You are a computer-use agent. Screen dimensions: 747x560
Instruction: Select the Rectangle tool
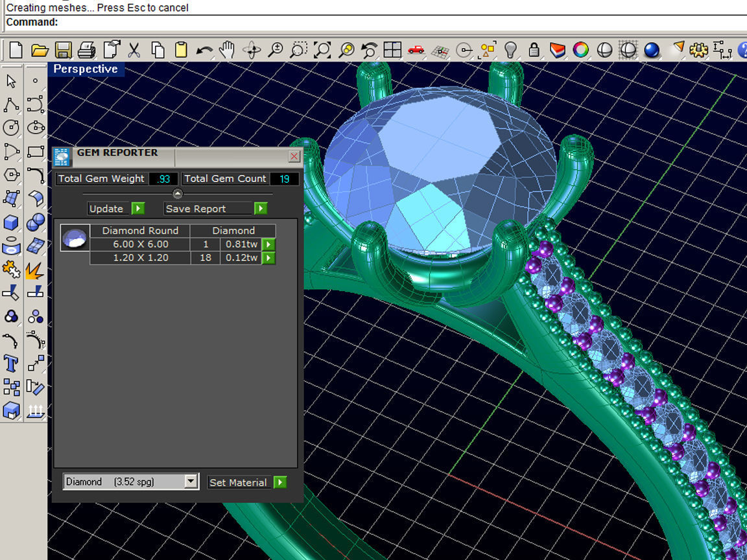coord(35,152)
